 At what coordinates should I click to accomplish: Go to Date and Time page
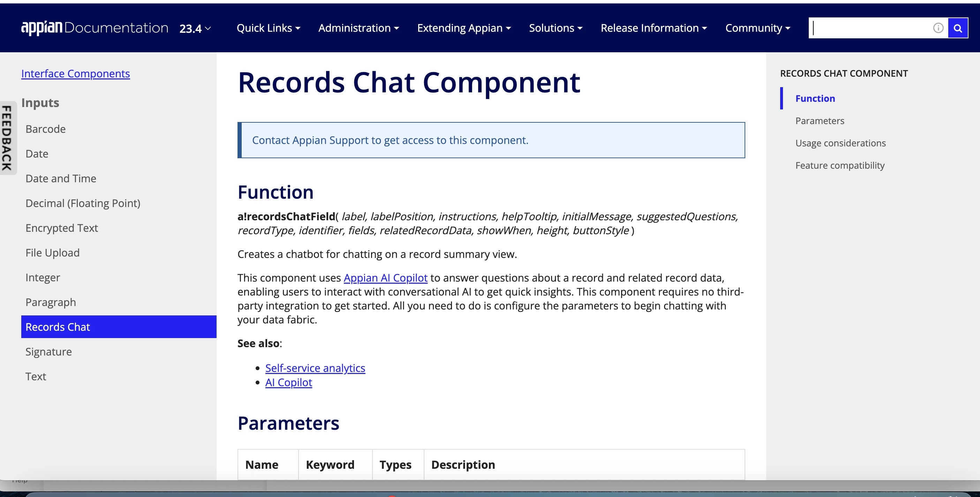point(61,178)
